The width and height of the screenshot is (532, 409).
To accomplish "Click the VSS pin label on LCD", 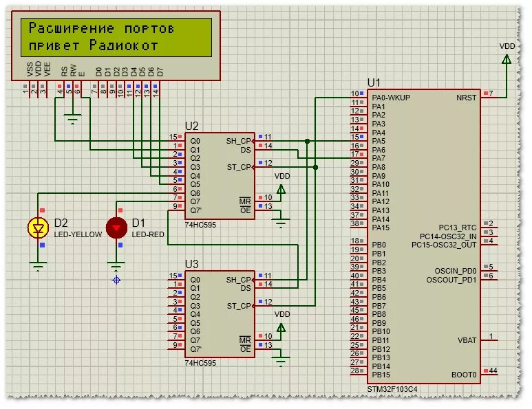I will 30,69.
